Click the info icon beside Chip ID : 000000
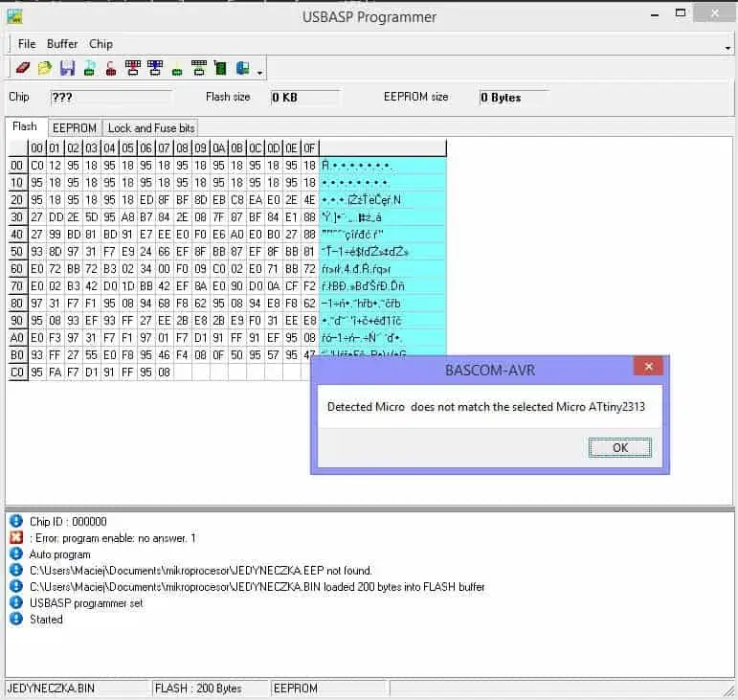The height and width of the screenshot is (700, 738). pyautogui.click(x=16, y=521)
